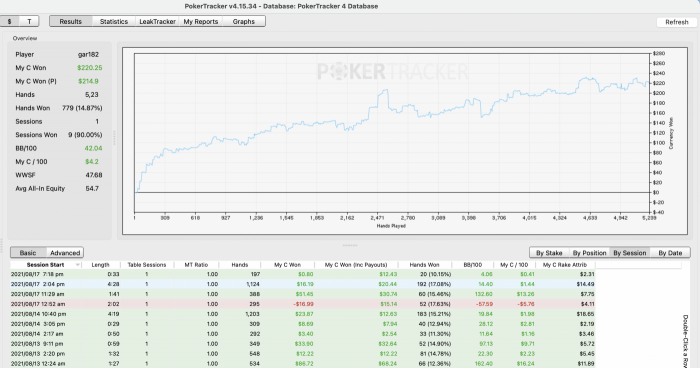Click the 4:28 session length cell
The image size is (700, 368).
click(x=113, y=284)
